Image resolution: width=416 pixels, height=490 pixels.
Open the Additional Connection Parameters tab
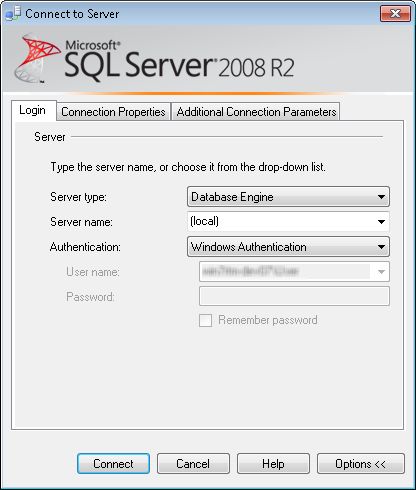(x=256, y=112)
